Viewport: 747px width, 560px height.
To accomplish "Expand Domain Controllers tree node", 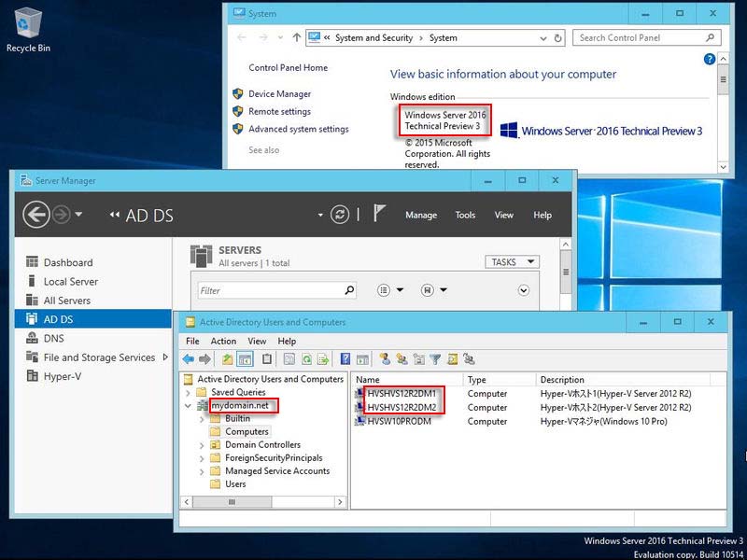I will click(202, 446).
